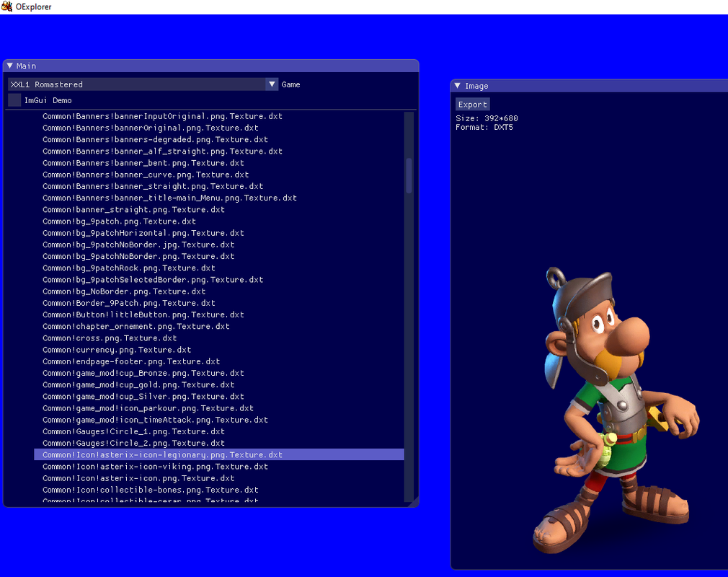Select Common!bg_9patchNoBorder.jpg.Texture.dxt
Screen dimensions: 728x577
(218, 245)
